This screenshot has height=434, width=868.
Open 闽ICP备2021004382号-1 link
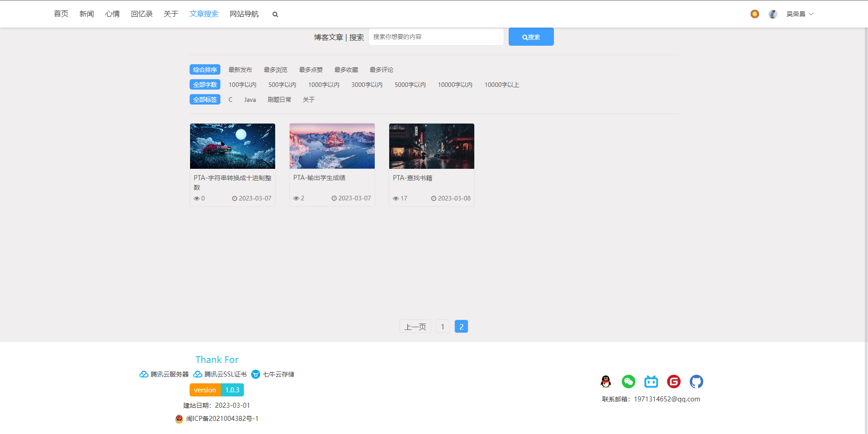click(x=222, y=419)
